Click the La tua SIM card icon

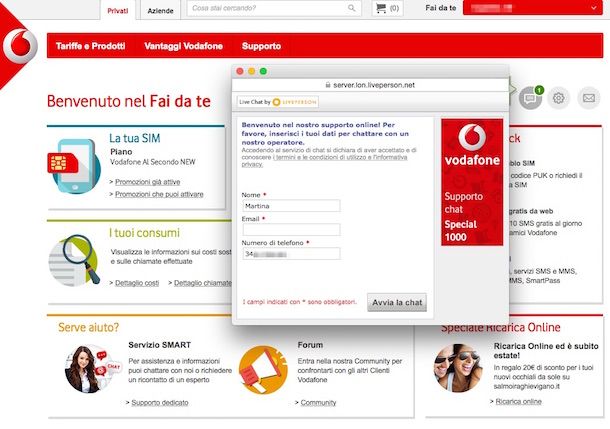74,166
